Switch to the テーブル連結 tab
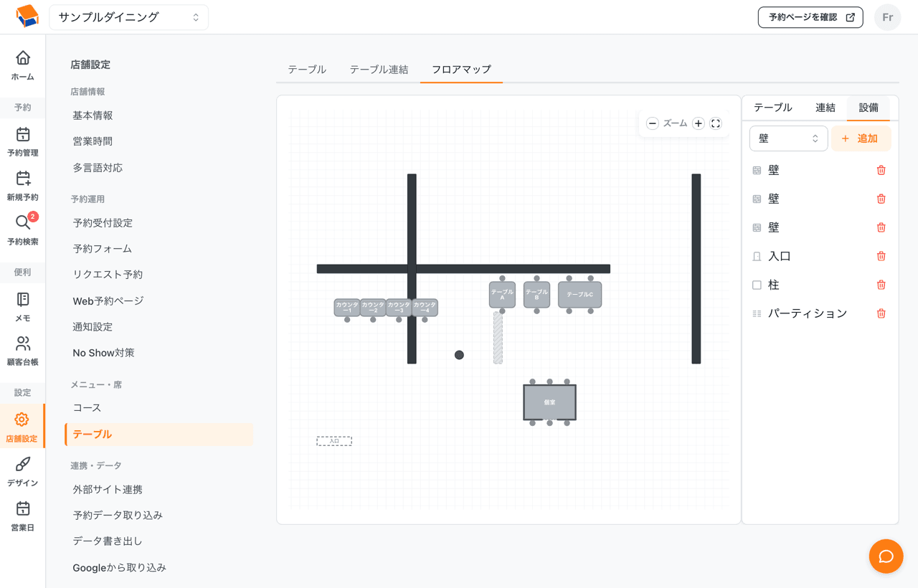918x588 pixels. 379,70
